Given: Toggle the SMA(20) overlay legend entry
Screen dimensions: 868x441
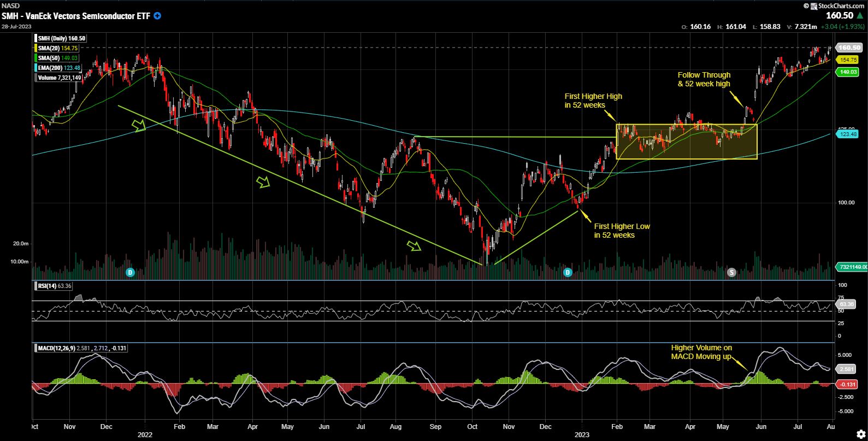Looking at the screenshot, I should (x=58, y=48).
